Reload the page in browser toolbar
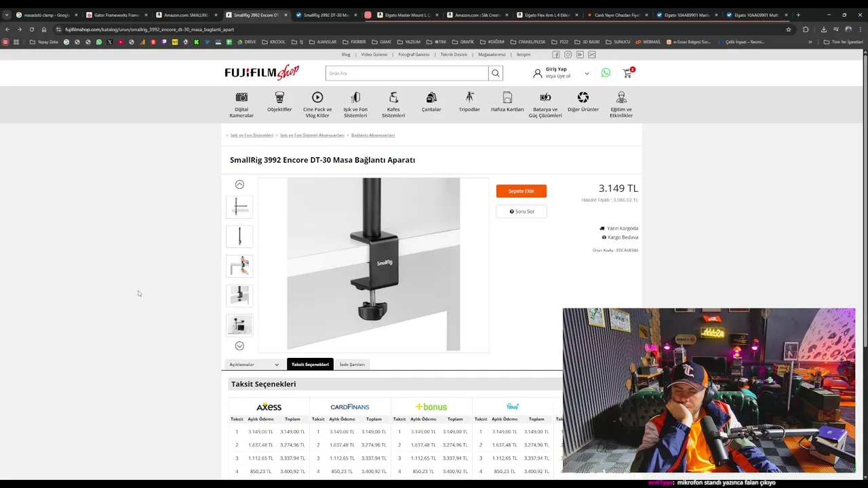The width and height of the screenshot is (868, 488). pyautogui.click(x=32, y=29)
